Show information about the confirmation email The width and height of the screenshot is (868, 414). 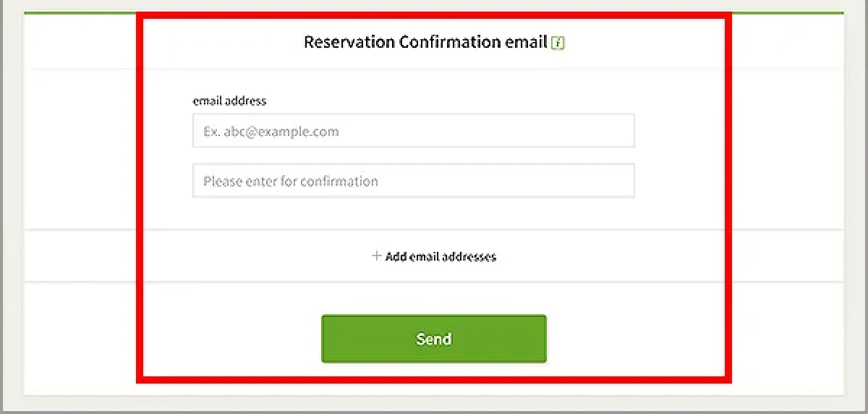point(558,43)
